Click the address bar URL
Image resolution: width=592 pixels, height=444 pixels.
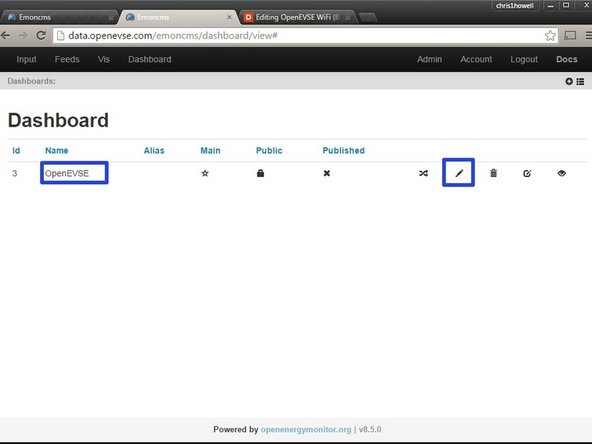(x=173, y=35)
